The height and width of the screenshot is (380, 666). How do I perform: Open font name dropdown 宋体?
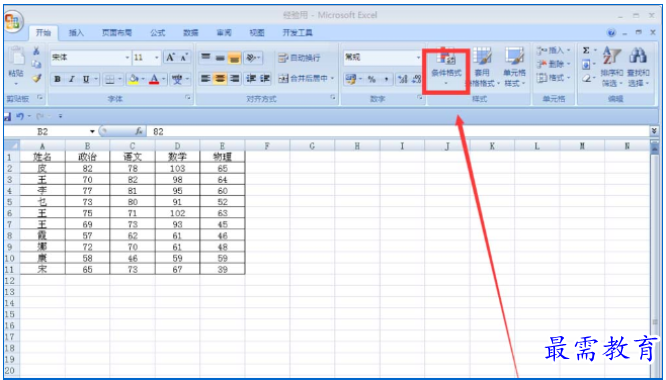[127, 57]
